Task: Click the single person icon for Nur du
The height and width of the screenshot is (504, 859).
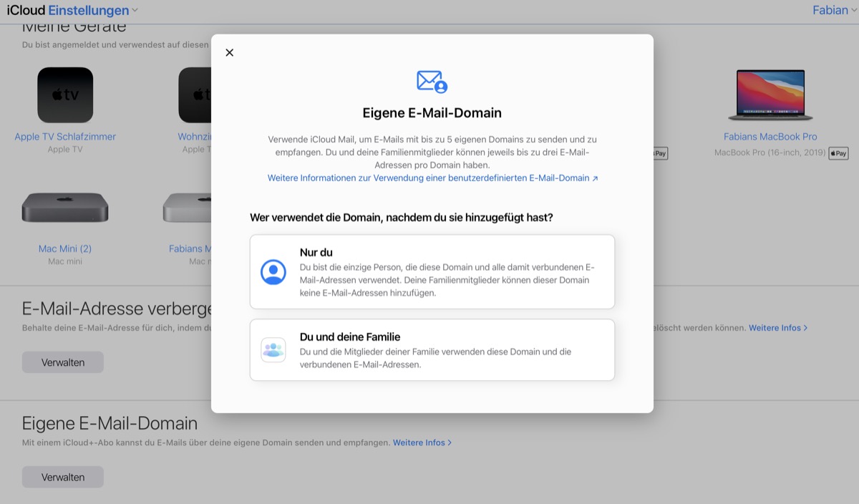Action: coord(273,272)
